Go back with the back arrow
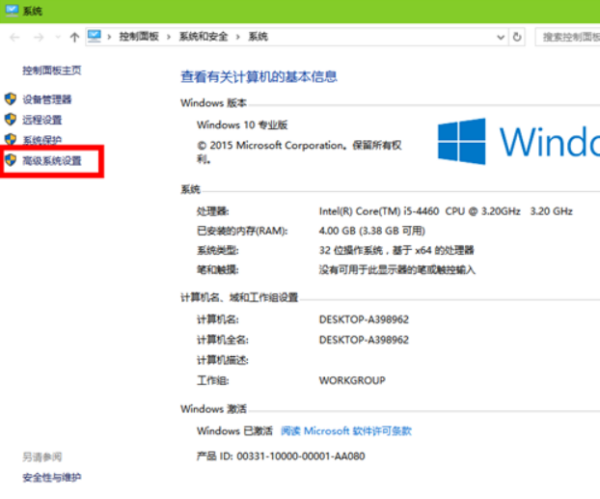Image resolution: width=600 pixels, height=499 pixels. click(15, 37)
